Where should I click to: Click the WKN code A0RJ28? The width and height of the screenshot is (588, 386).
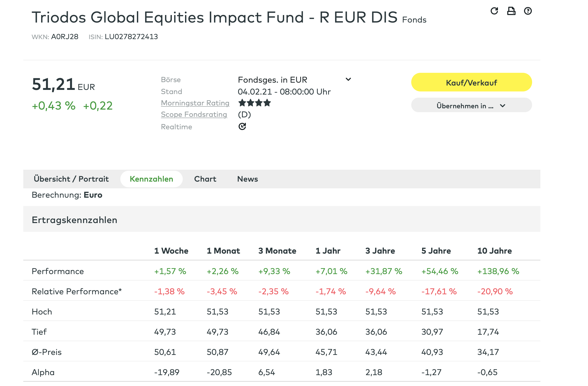pos(65,37)
